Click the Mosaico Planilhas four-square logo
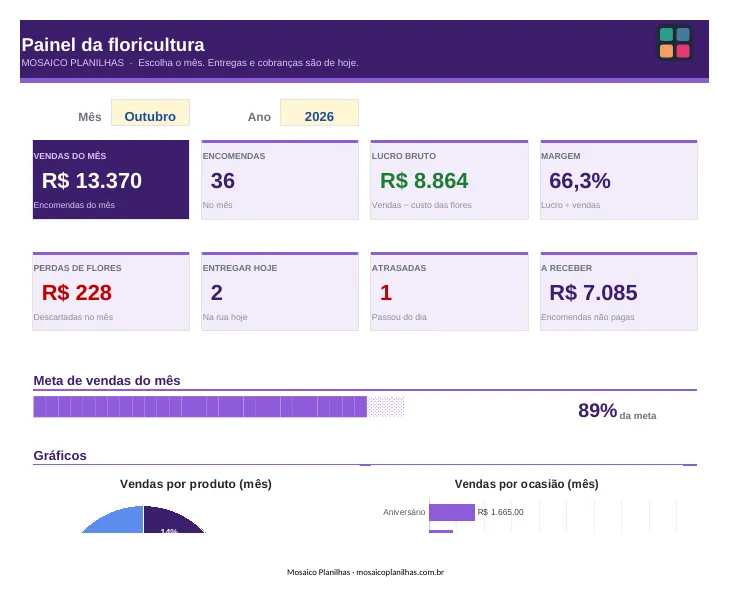The height and width of the screenshot is (597, 729). 675,43
